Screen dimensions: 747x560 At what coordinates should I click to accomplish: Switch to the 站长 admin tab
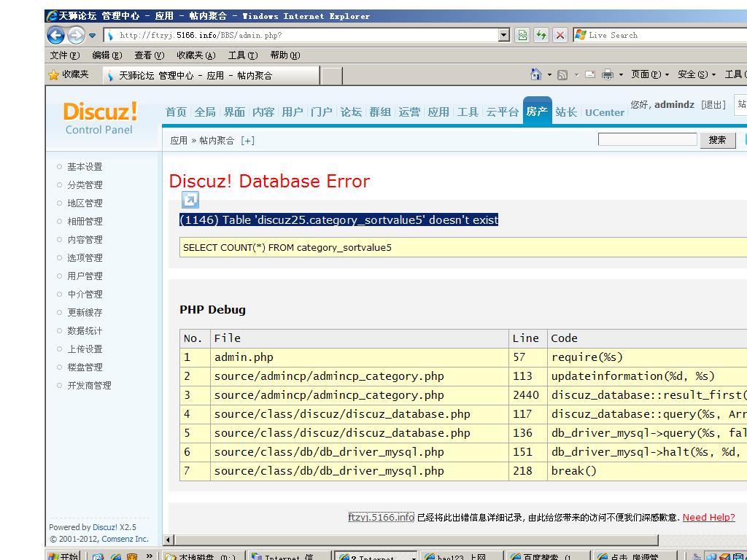click(566, 112)
